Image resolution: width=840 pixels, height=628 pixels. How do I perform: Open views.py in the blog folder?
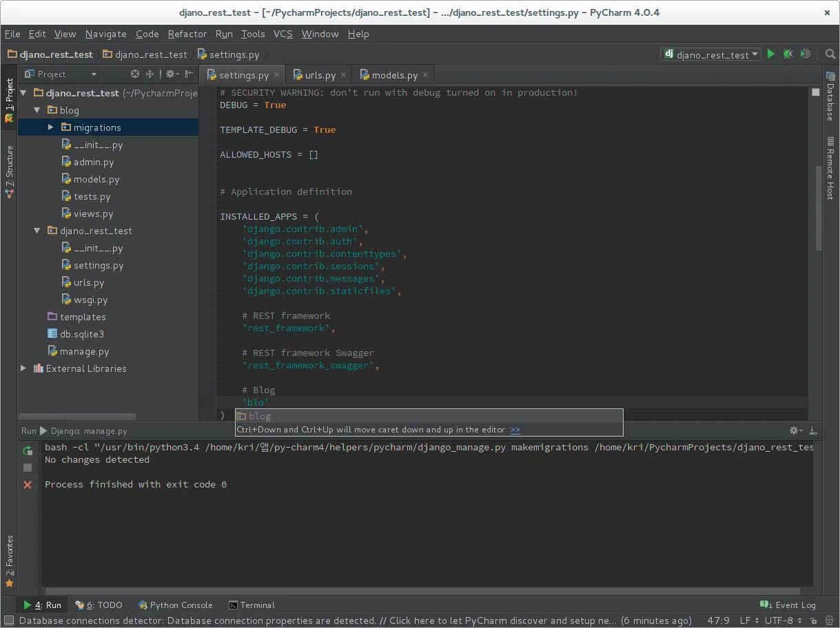coord(93,213)
